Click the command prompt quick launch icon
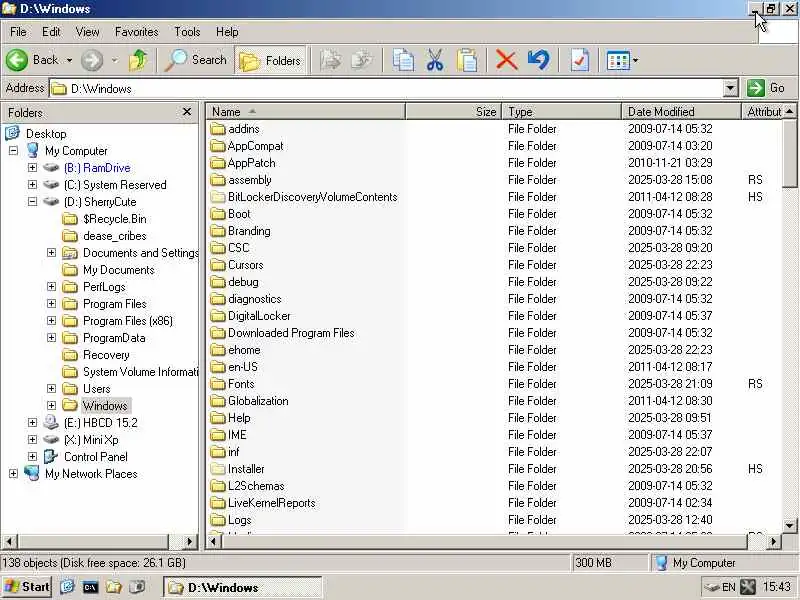 coord(90,587)
